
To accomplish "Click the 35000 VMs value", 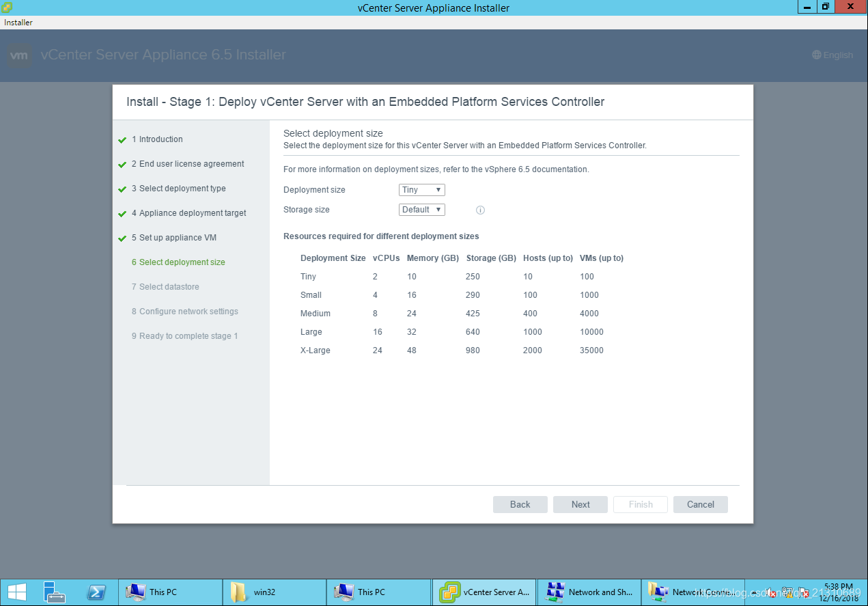I will (x=591, y=350).
